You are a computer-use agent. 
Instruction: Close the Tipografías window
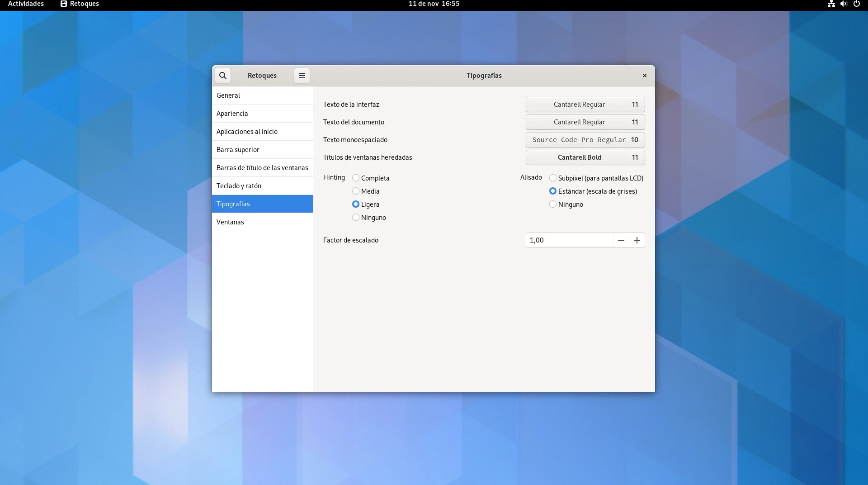click(644, 76)
